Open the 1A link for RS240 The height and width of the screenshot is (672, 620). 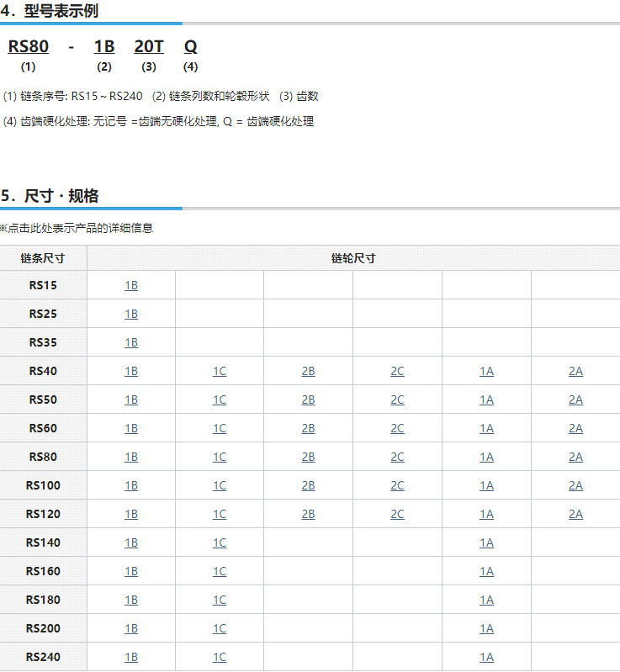coord(486,657)
